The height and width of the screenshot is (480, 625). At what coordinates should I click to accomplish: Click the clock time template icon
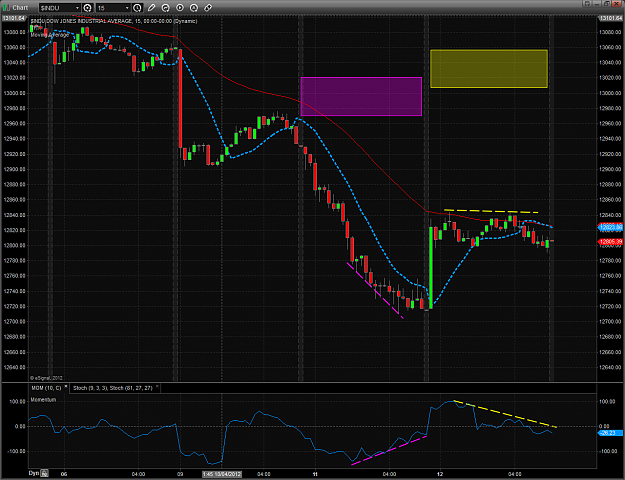pyautogui.click(x=137, y=8)
